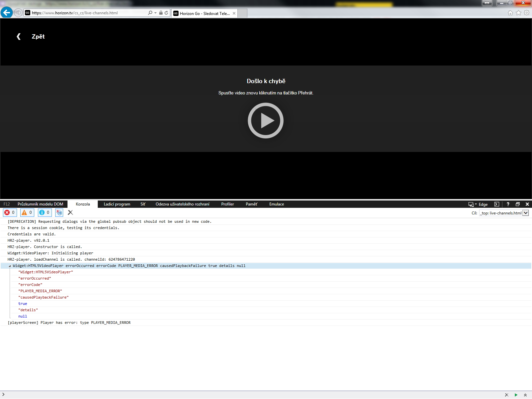Screen dimensions: 532x399
Task: Collapse the HTML5VideoPlayer error entry
Action: click(10, 266)
